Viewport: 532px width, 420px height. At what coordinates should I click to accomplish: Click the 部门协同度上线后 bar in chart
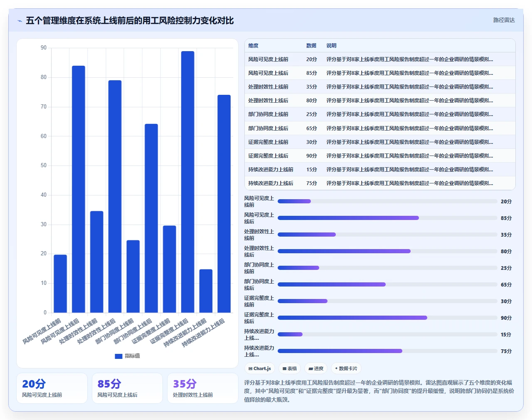pyautogui.click(x=151, y=218)
